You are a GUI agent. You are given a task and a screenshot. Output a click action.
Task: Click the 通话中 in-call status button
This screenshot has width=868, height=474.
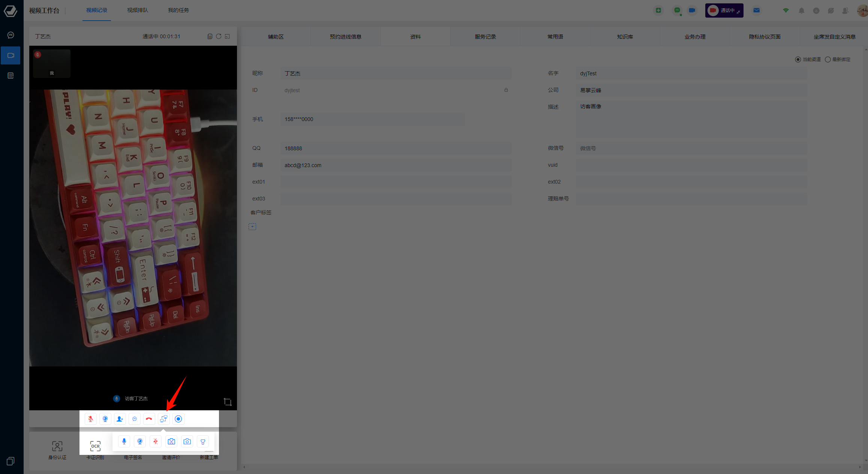pyautogui.click(x=724, y=10)
